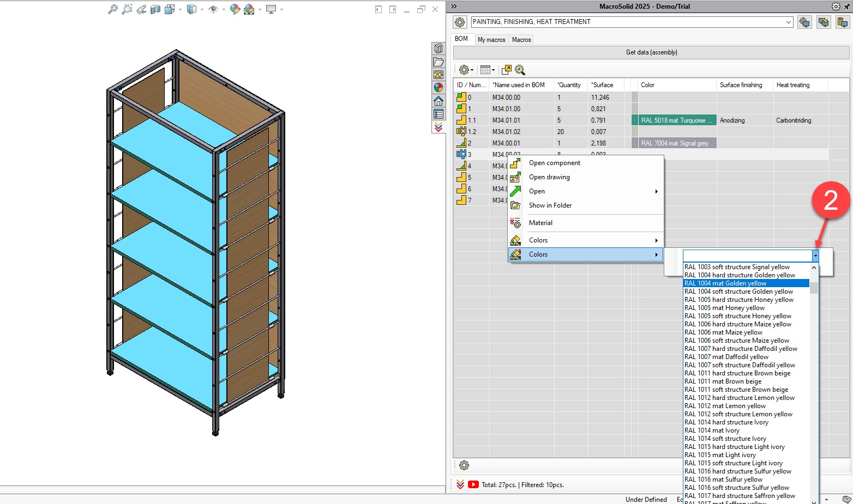This screenshot has height=504, width=853.
Task: Open the SOLIDWORKS Resources home tab
Action: pos(438,101)
